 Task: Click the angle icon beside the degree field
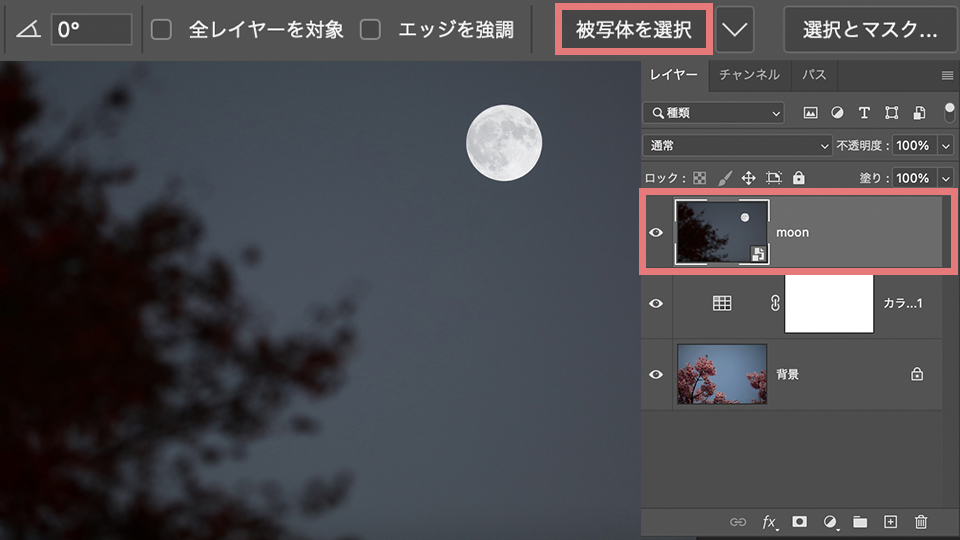click(x=28, y=29)
